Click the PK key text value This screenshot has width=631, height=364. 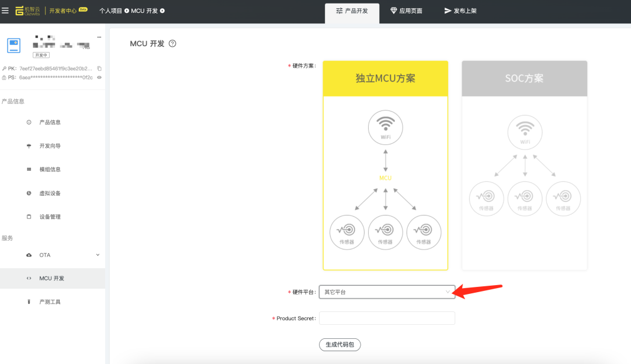[56, 69]
